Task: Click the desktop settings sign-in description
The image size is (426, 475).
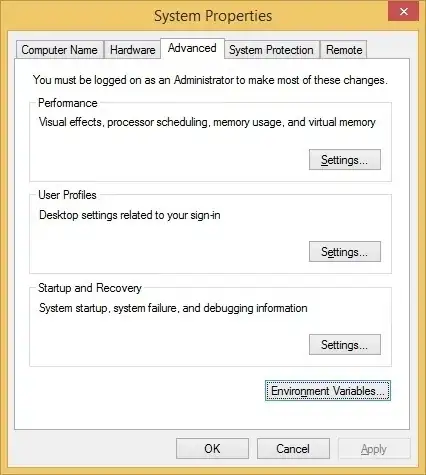Action: pyautogui.click(x=130, y=215)
